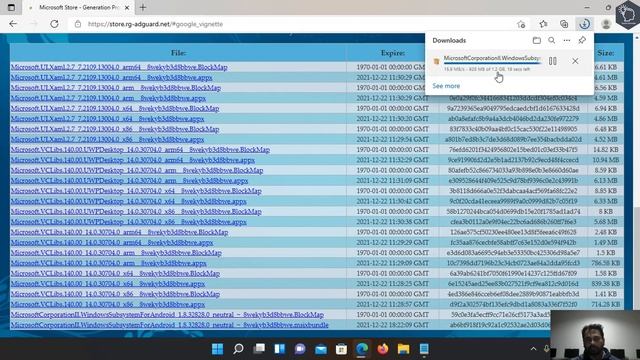Download WindowsSubsystemForAndroid msixbundle file
640x360 pixels.
click(169, 325)
